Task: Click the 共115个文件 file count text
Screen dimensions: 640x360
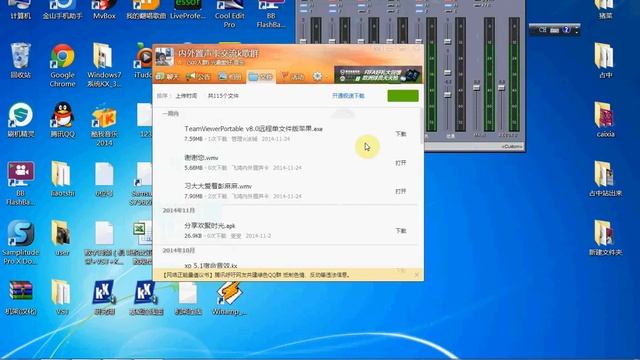Action: point(223,96)
